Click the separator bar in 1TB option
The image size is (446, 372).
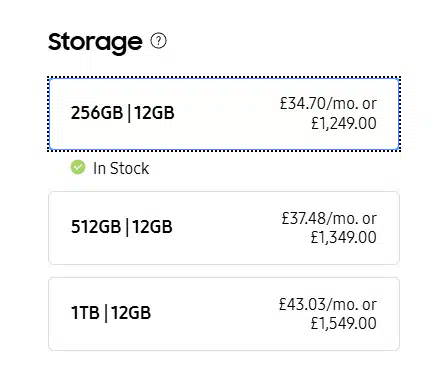[106, 314]
